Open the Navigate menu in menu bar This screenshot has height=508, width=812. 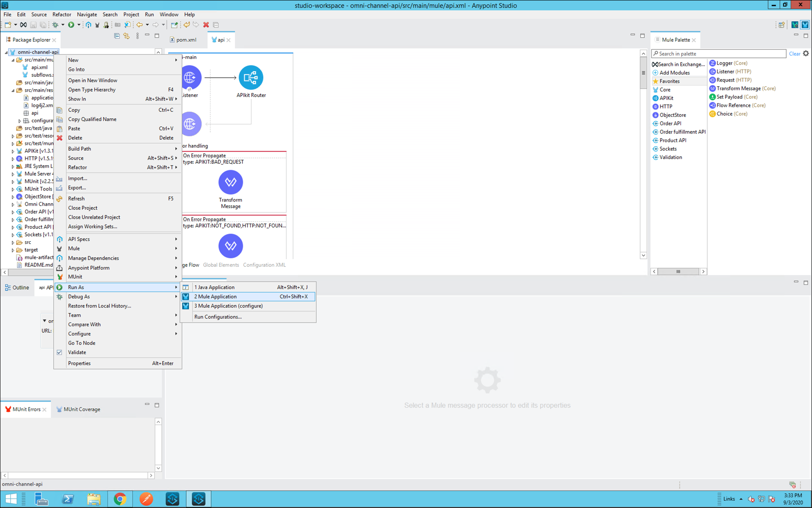click(87, 14)
